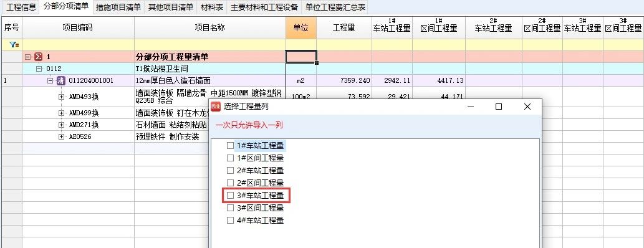Check the 3#车站工程量 checkbox
644x248 pixels.
(230, 196)
